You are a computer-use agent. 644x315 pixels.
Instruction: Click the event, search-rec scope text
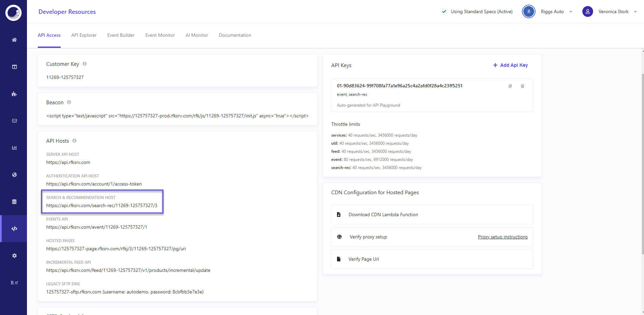click(352, 94)
